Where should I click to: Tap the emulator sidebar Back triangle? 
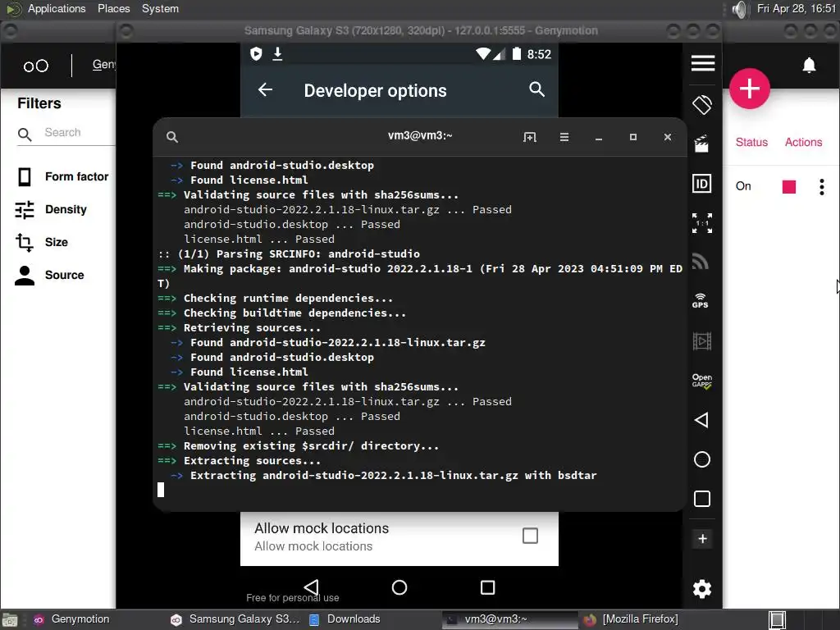(x=701, y=420)
